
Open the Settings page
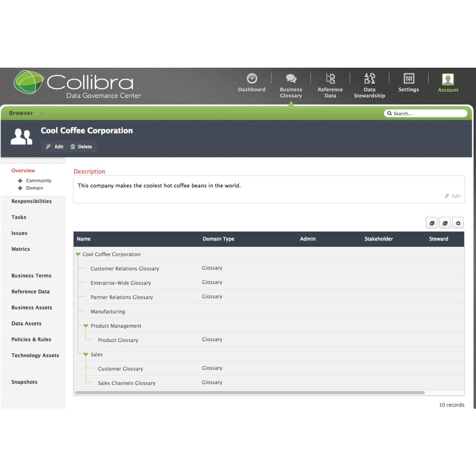click(409, 84)
